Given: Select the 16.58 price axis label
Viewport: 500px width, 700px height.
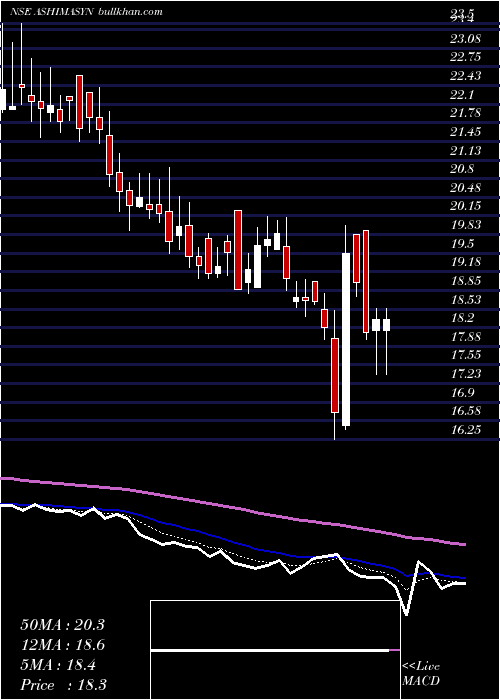Looking at the screenshot, I should [x=466, y=411].
